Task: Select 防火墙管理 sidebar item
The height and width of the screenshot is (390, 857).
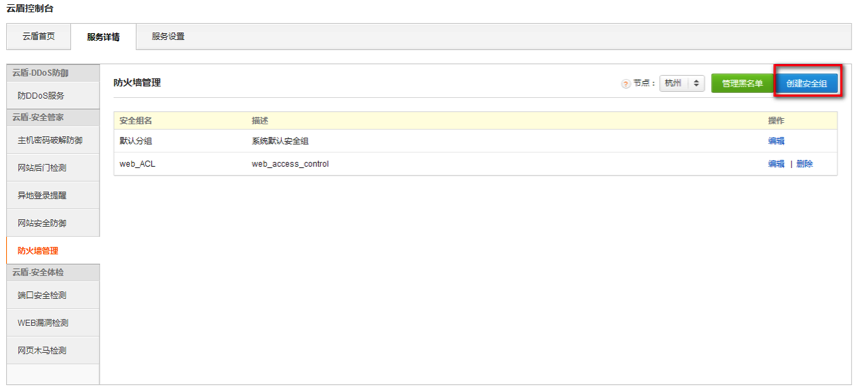Action: pyautogui.click(x=53, y=251)
